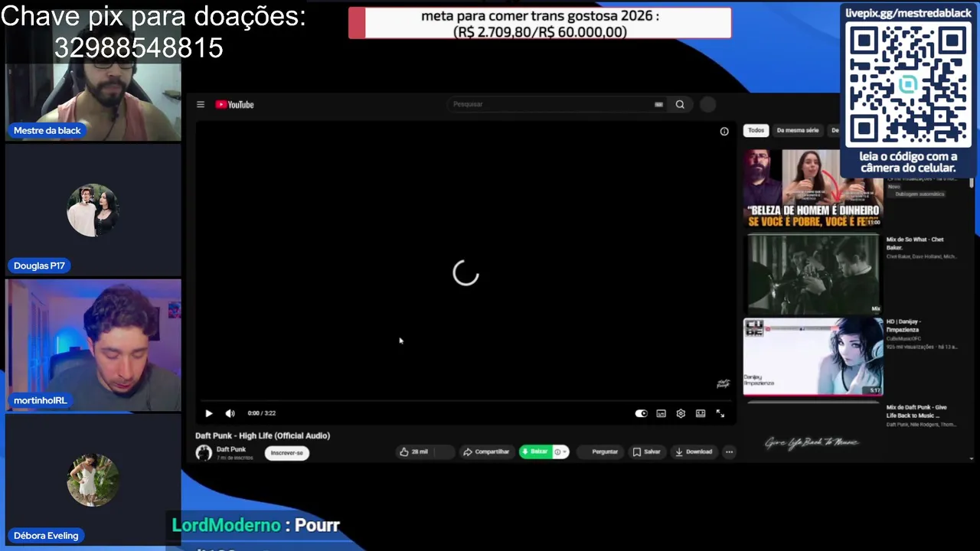The height and width of the screenshot is (551, 980).
Task: Open the Daft Punk channel avatar
Action: [x=204, y=452]
